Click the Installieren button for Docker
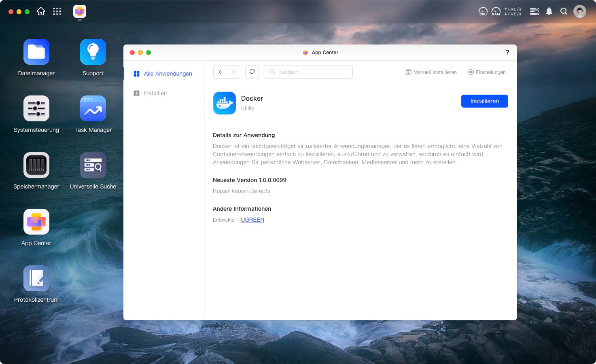This screenshot has width=596, height=364. (485, 101)
